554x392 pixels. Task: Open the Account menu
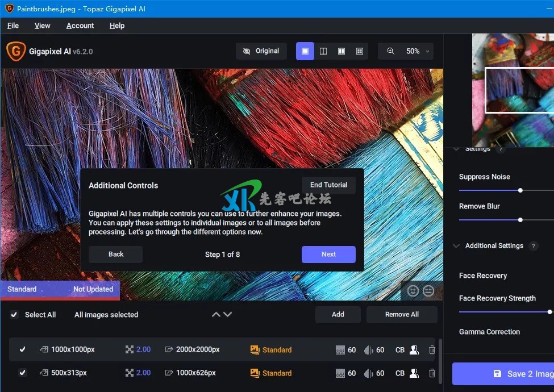(x=80, y=26)
